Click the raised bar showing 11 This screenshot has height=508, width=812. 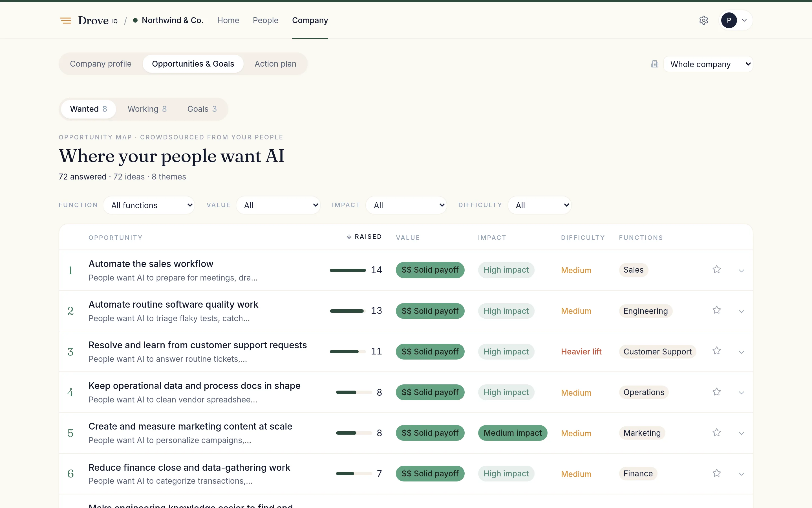pyautogui.click(x=348, y=352)
